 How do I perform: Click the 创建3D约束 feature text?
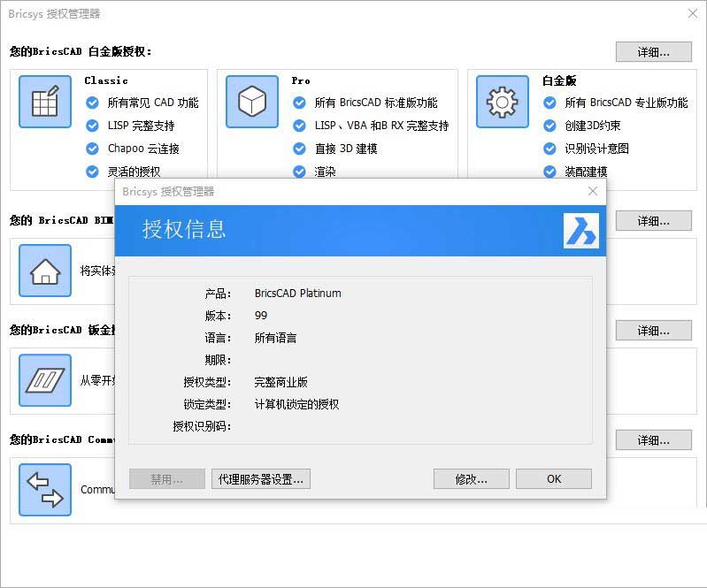[x=593, y=126]
